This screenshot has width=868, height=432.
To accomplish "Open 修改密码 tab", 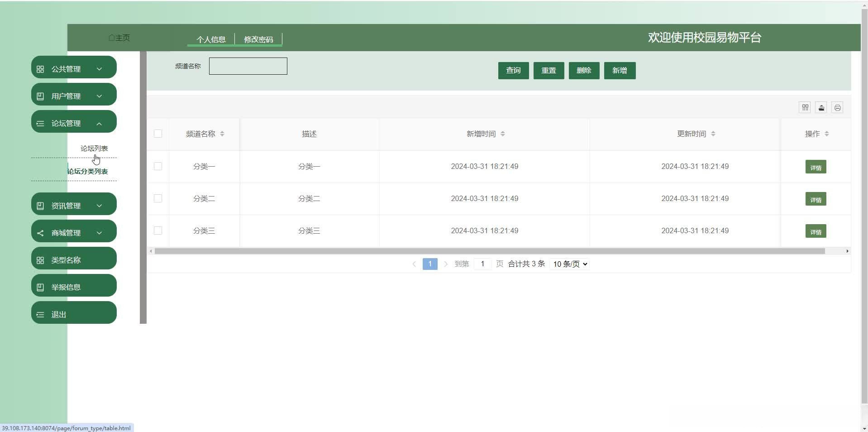I will pyautogui.click(x=258, y=39).
